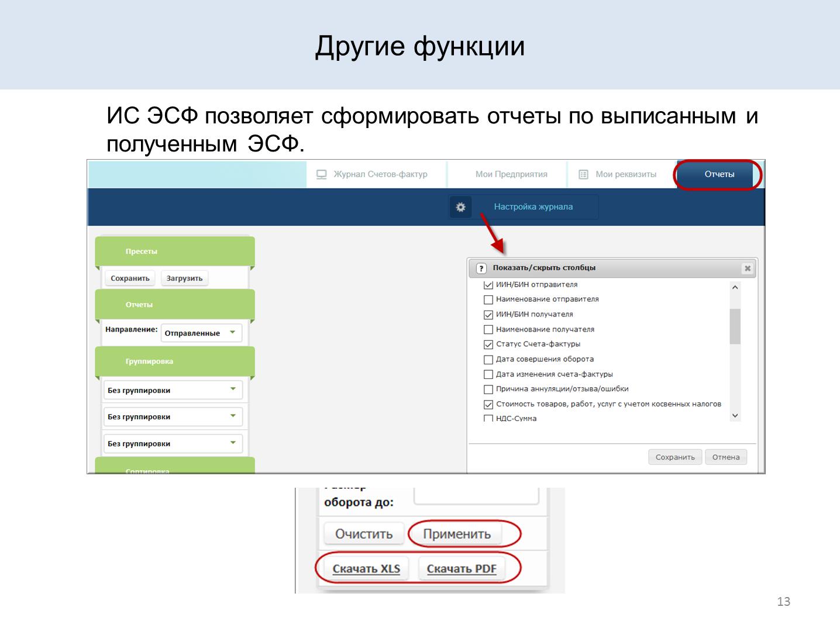Click the question mark help icon in dialog
The height and width of the screenshot is (631, 840).
click(481, 268)
